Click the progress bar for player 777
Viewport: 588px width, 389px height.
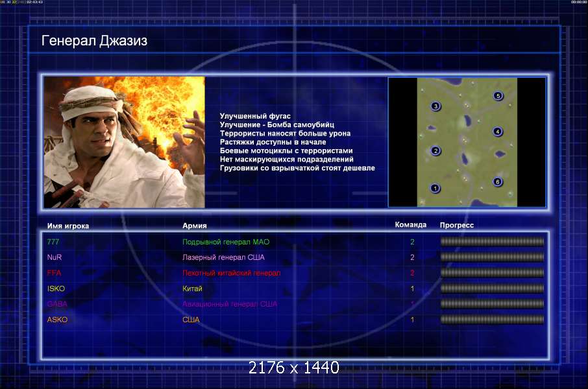(493, 242)
